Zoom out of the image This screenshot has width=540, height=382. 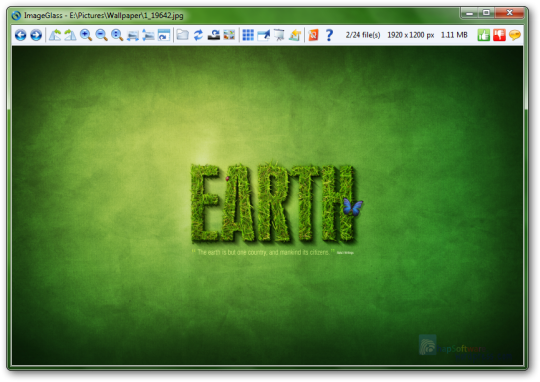(x=101, y=35)
